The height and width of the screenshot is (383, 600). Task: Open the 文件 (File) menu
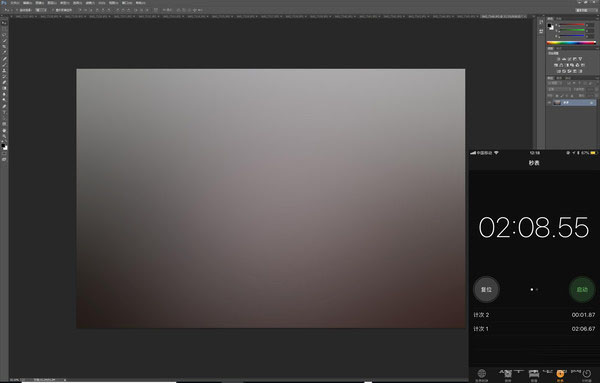15,3
